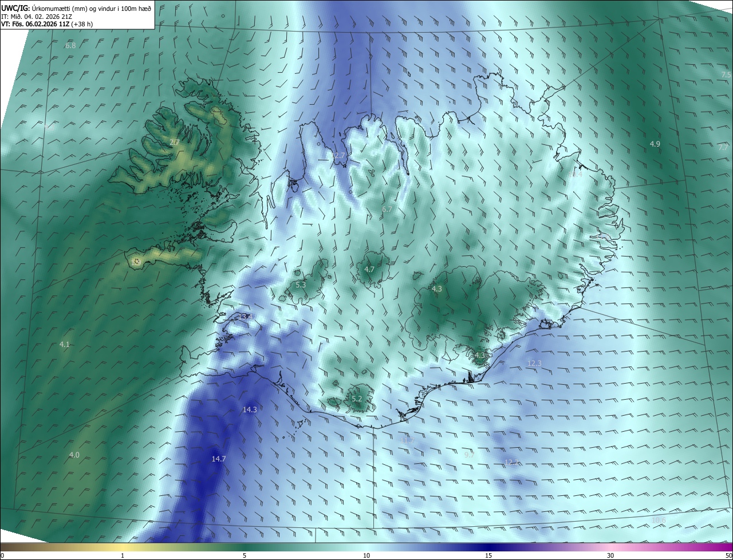Click the 5.2 glacier value label
Screen dimensions: 733x560
[x=357, y=399]
